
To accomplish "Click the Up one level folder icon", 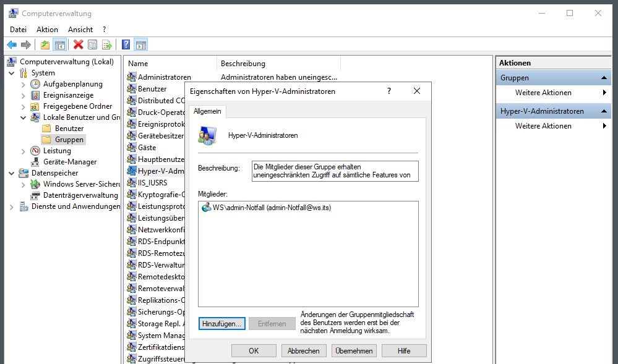I will pyautogui.click(x=45, y=45).
